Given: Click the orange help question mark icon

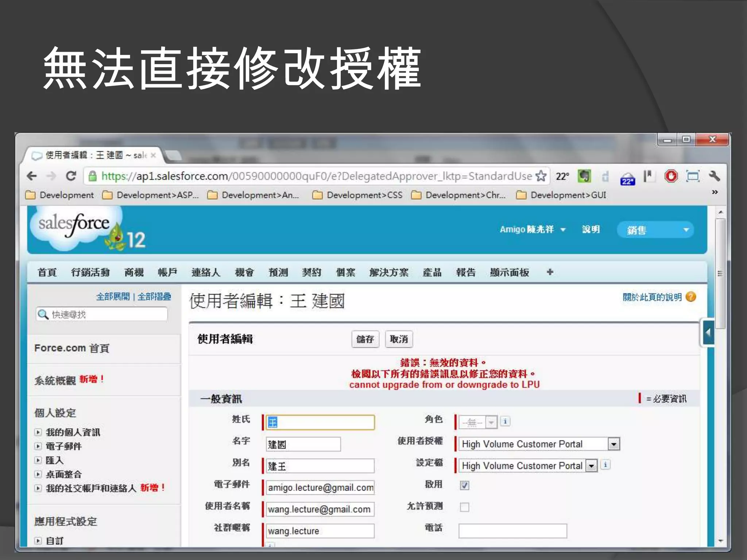Looking at the screenshot, I should (691, 297).
